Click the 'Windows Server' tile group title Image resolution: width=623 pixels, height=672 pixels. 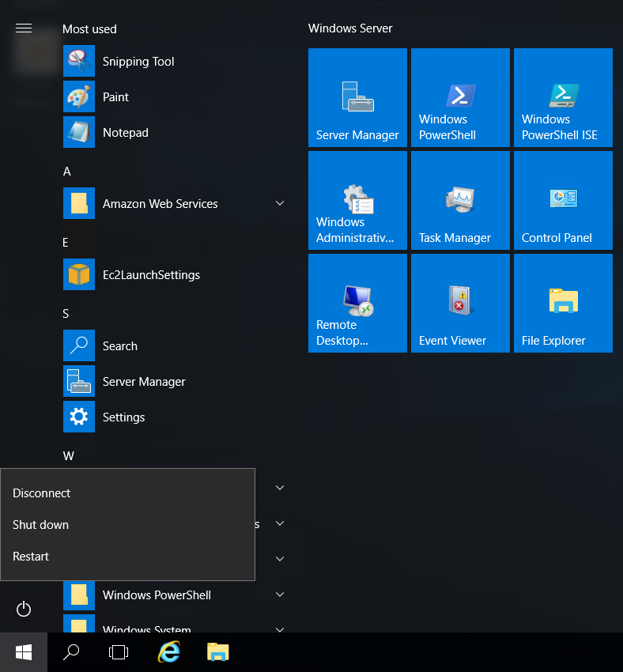350,28
